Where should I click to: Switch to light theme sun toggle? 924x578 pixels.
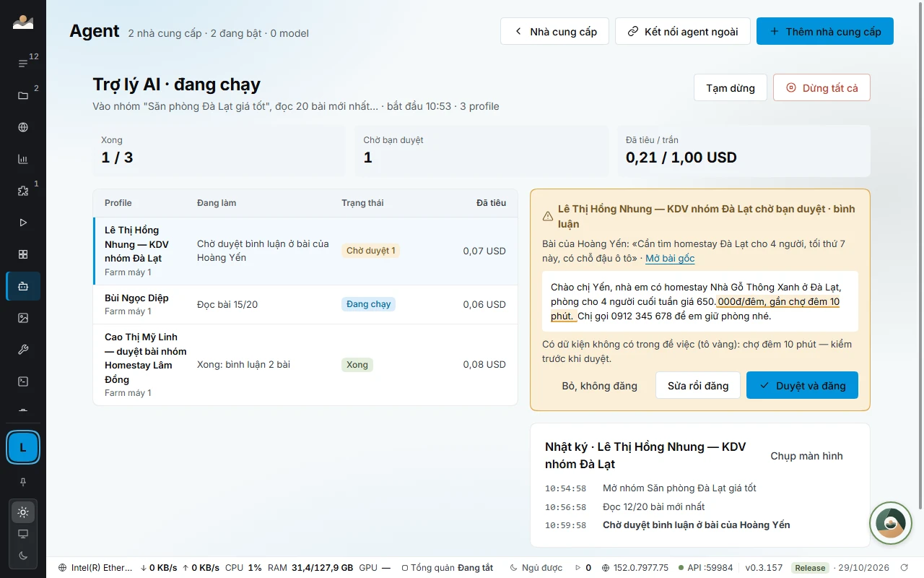click(23, 512)
